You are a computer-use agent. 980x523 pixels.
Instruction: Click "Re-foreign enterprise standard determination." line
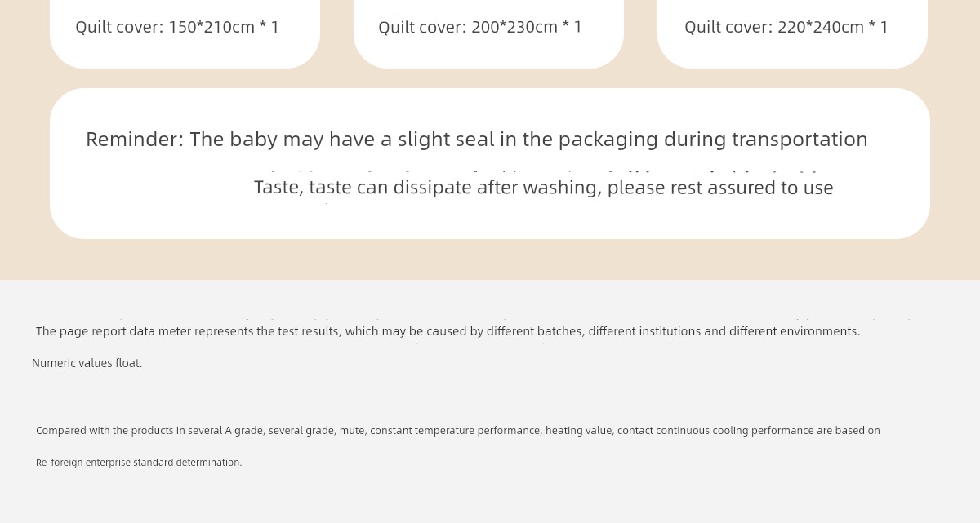139,463
